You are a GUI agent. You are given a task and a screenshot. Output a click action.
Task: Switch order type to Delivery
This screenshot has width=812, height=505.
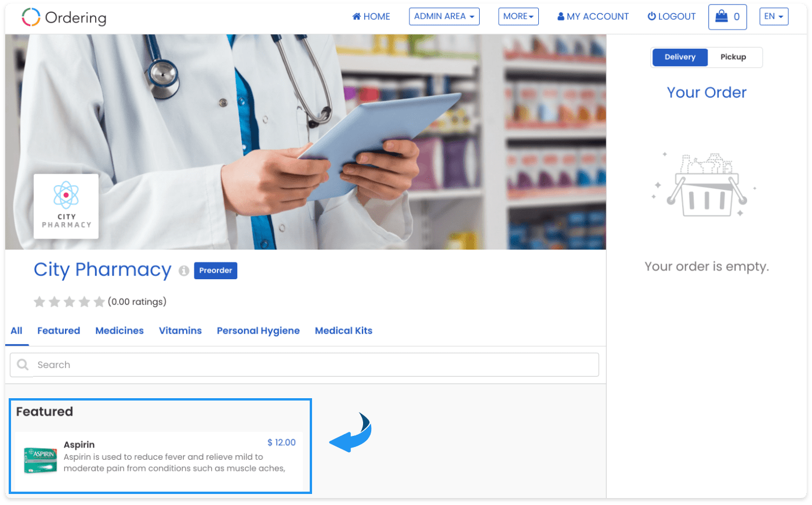(x=680, y=57)
